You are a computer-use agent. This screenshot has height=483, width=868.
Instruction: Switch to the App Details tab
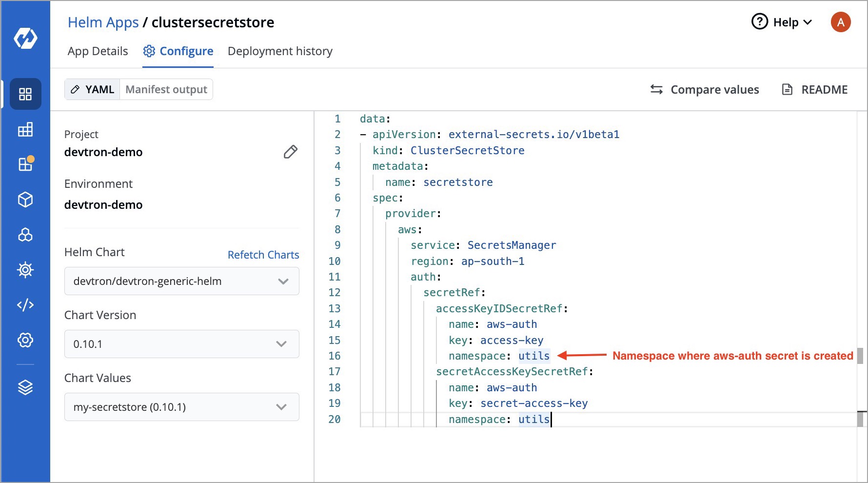pos(98,51)
